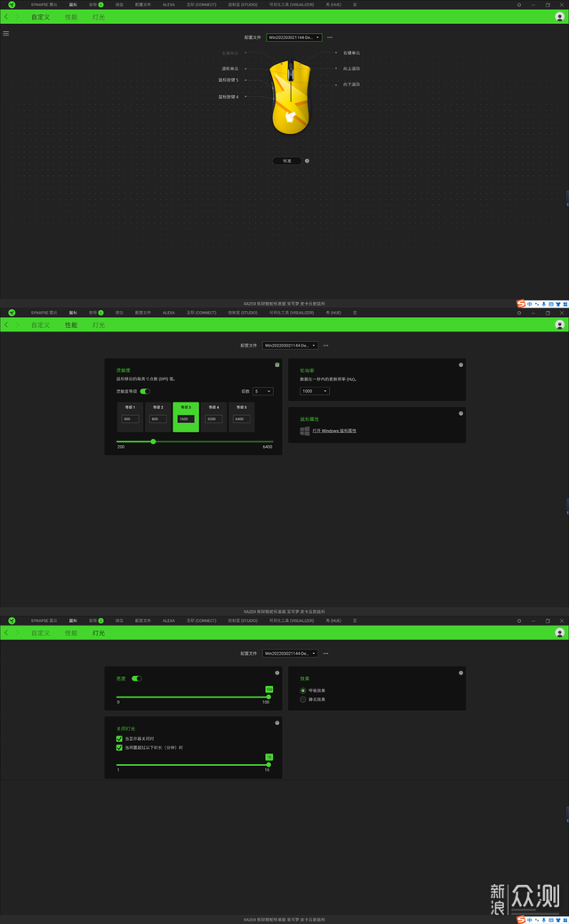569x924 pixels.
Task: Open user account avatar in Performance window
Action: click(559, 324)
